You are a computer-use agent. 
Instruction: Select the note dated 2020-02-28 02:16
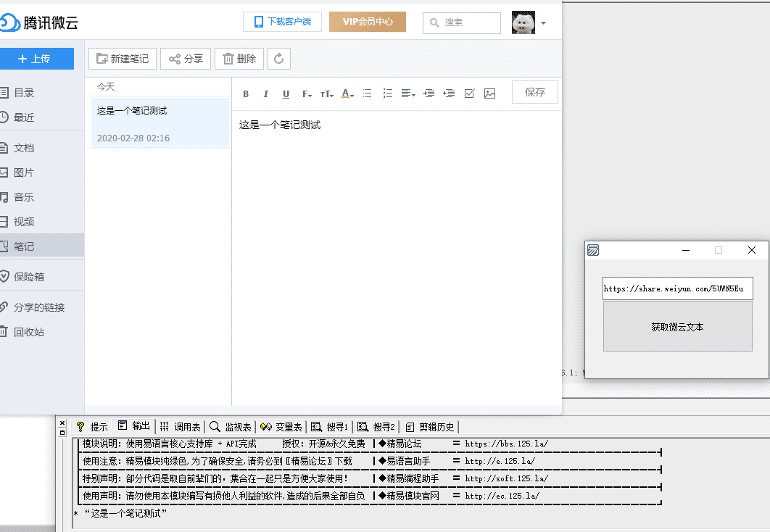point(160,122)
